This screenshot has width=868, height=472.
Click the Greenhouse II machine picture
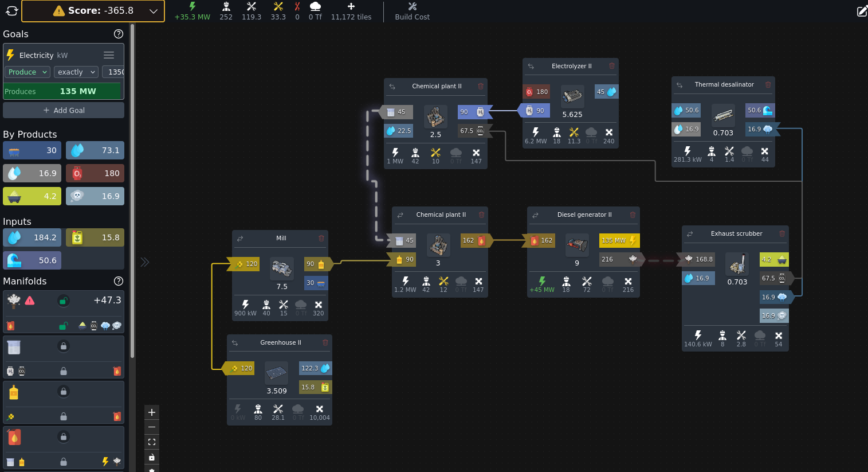[277, 373]
